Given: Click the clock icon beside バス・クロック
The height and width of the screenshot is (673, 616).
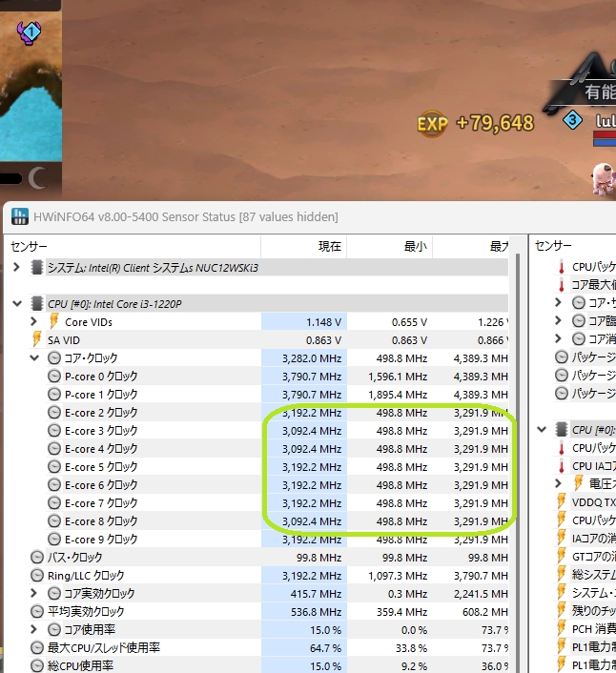Looking at the screenshot, I should pos(37,557).
